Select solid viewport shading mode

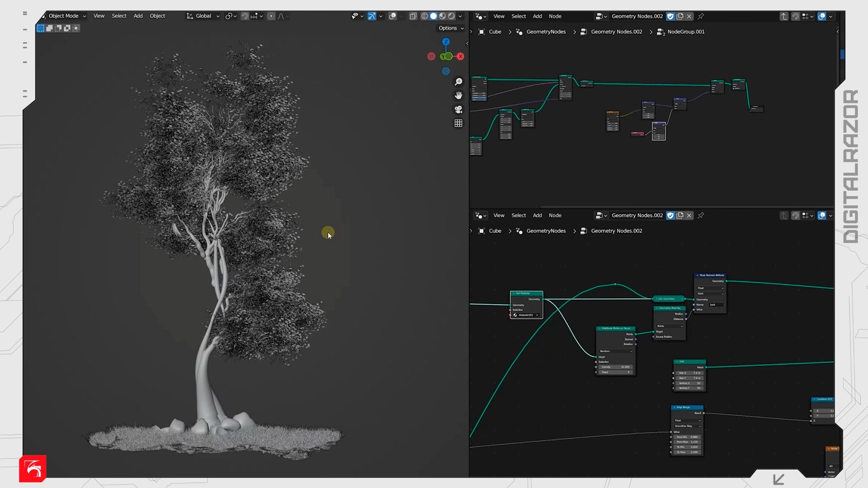(x=434, y=16)
